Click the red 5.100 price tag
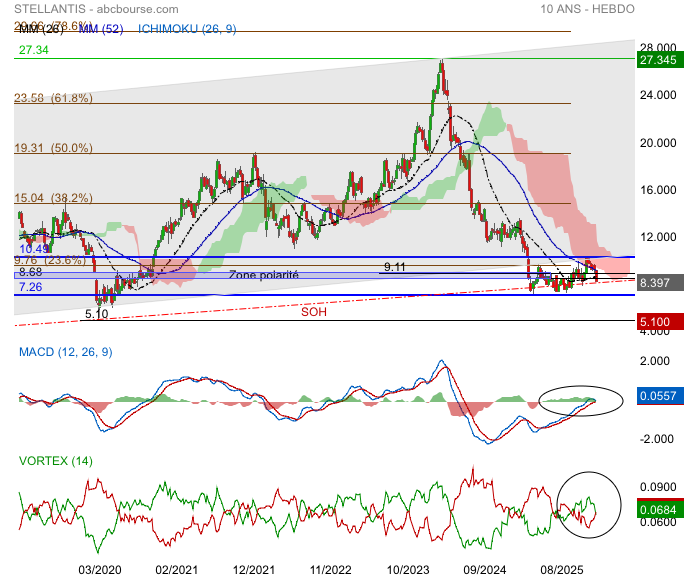The image size is (684, 580). [660, 322]
